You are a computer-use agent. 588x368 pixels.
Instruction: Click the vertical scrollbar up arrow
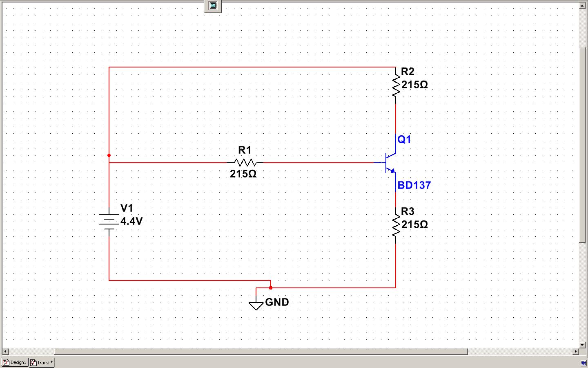[583, 6]
